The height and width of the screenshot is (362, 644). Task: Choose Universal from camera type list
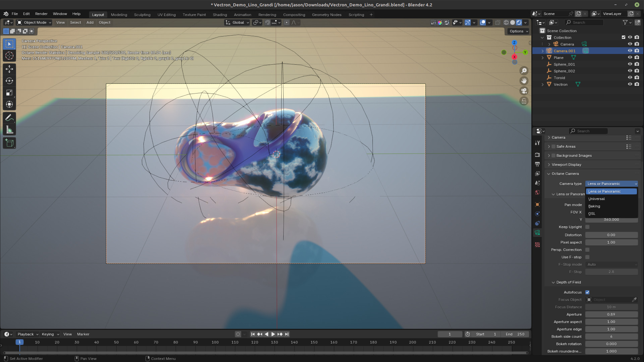(x=597, y=199)
